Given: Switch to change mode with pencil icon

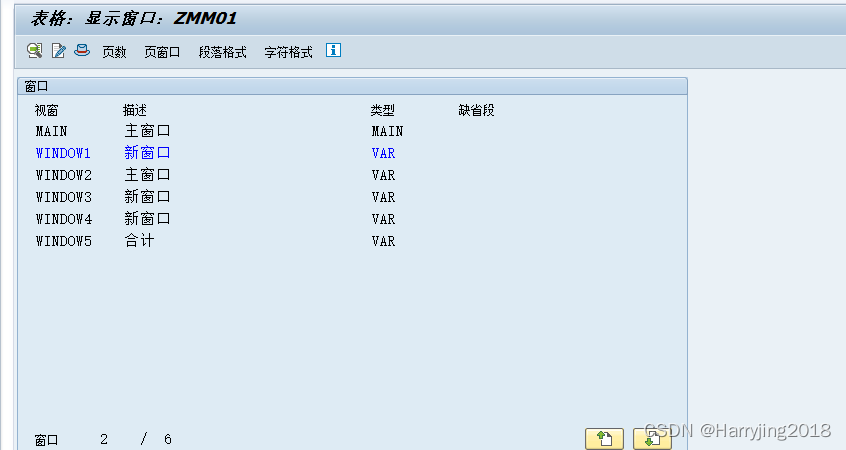Looking at the screenshot, I should coord(58,51).
